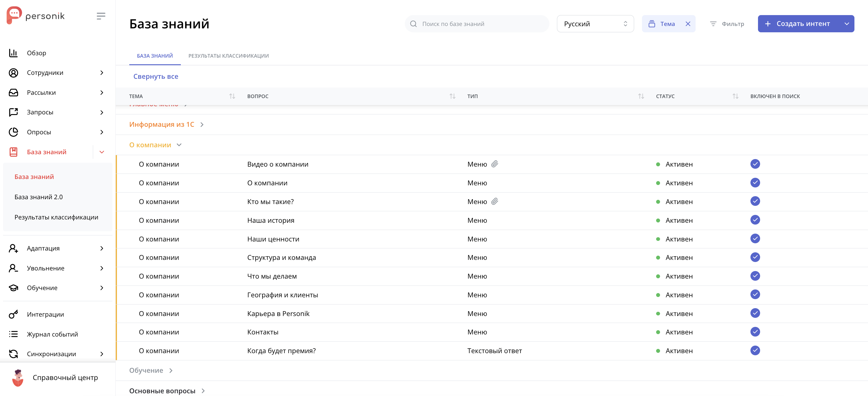Click the Журнал событий list icon

click(x=13, y=334)
